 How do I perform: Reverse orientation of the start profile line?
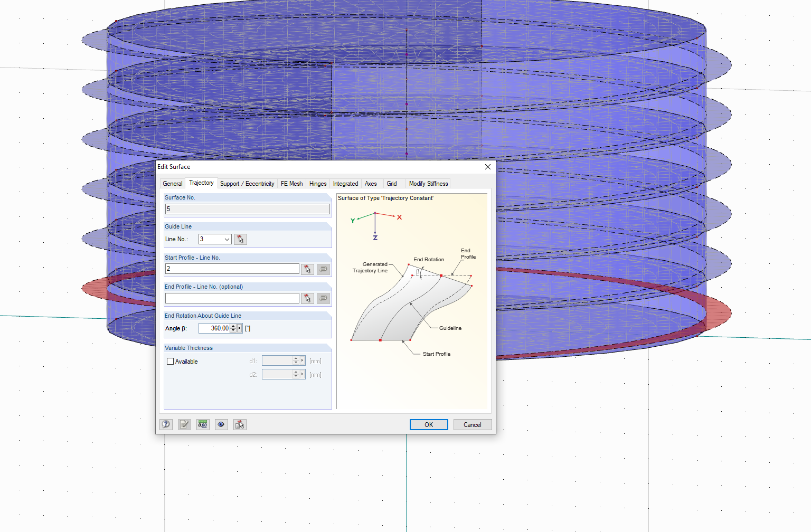323,269
